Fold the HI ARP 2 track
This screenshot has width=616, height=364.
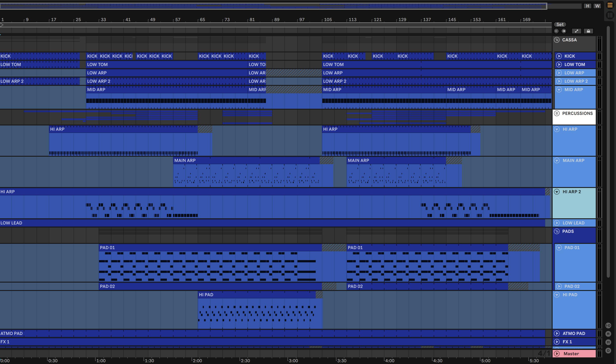tap(557, 192)
